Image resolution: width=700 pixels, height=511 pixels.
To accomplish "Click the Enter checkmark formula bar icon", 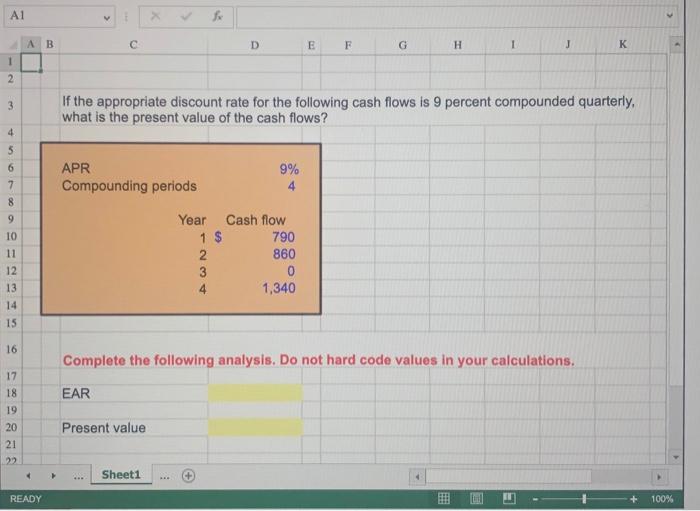I will coord(186,17).
